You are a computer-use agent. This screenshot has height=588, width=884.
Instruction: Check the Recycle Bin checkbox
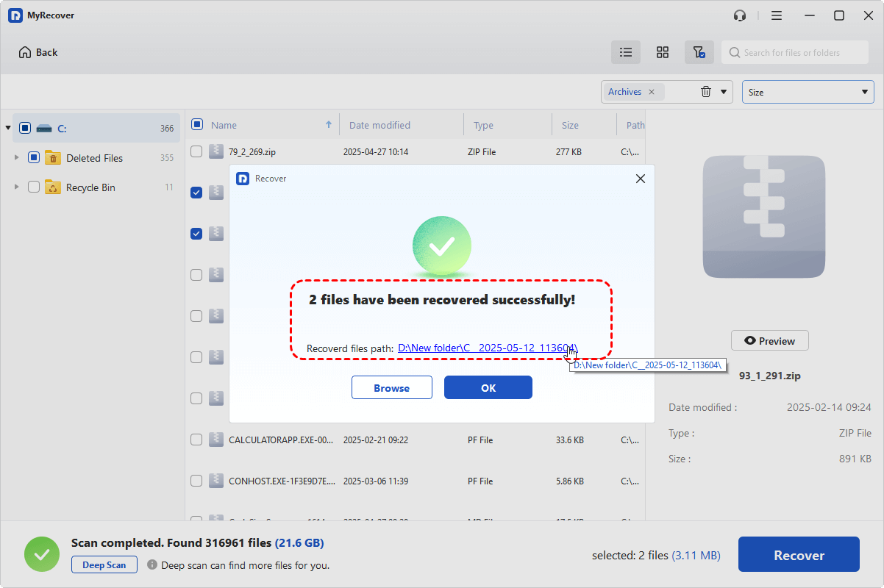(x=34, y=187)
